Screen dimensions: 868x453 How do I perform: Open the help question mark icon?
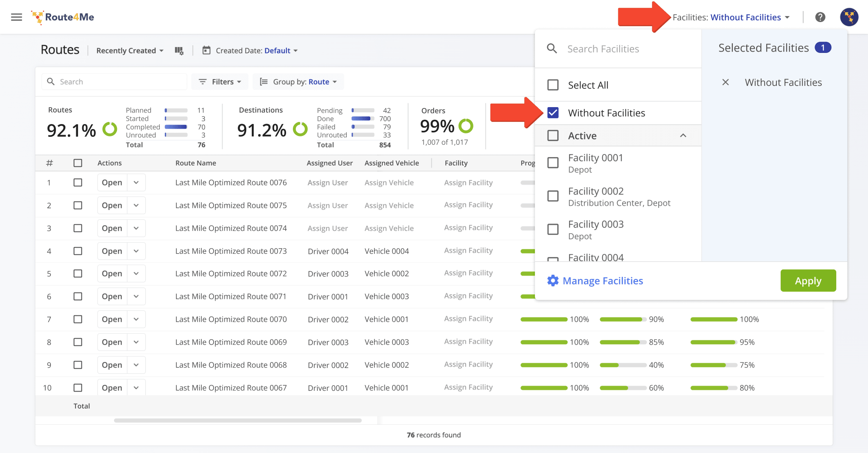click(820, 17)
